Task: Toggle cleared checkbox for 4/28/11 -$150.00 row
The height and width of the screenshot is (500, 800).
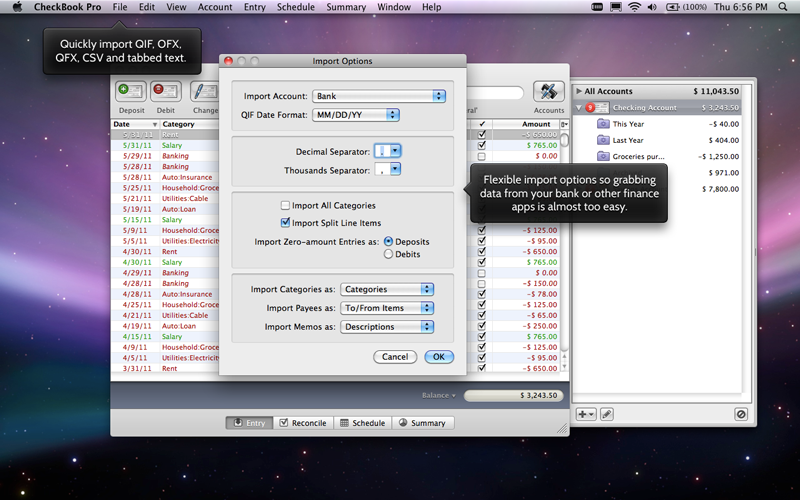Action: coord(482,284)
